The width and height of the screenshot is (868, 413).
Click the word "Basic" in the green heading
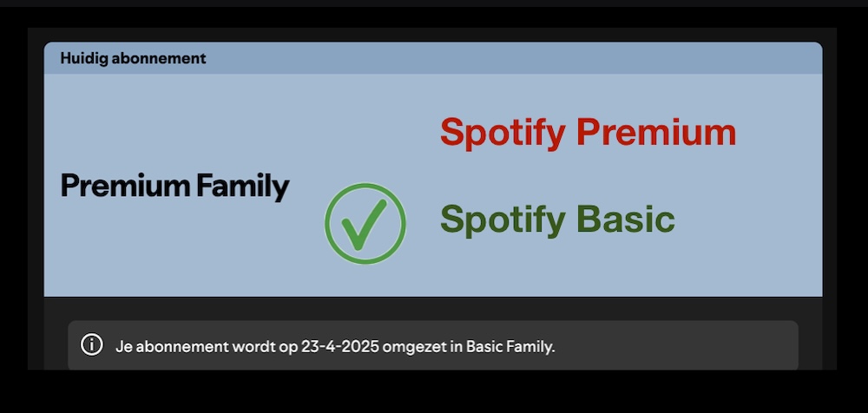click(x=626, y=220)
